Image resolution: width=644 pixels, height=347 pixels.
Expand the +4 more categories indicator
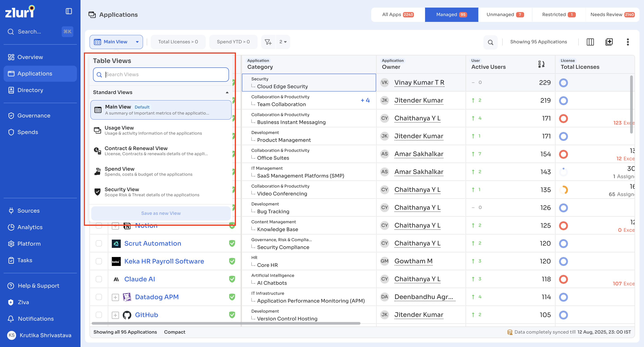point(365,100)
